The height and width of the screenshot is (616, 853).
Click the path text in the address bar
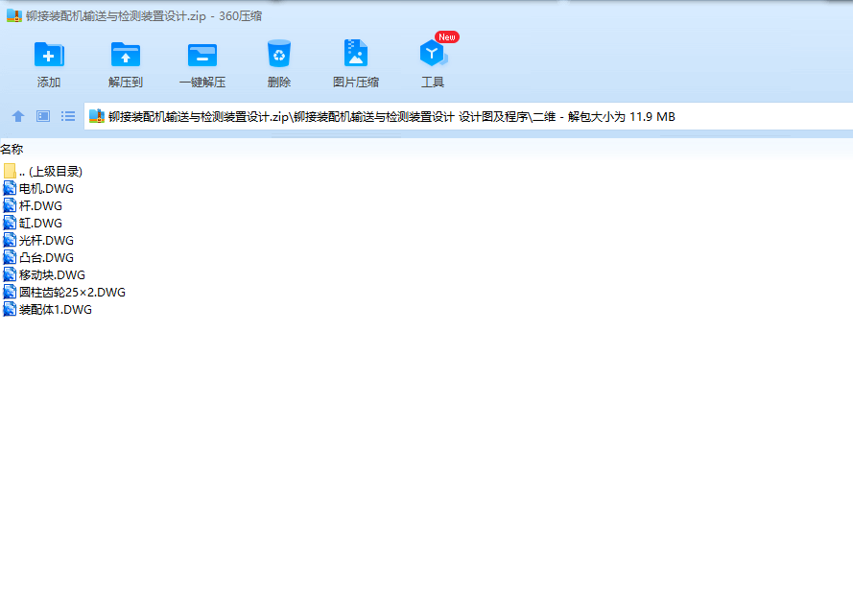click(391, 117)
